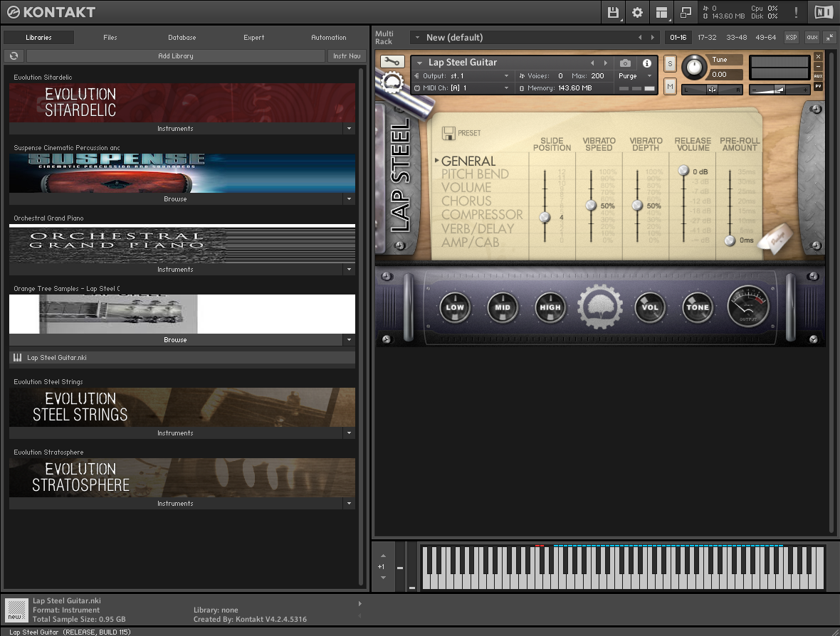Select rack page 17-32
The height and width of the screenshot is (636, 840).
coord(707,38)
